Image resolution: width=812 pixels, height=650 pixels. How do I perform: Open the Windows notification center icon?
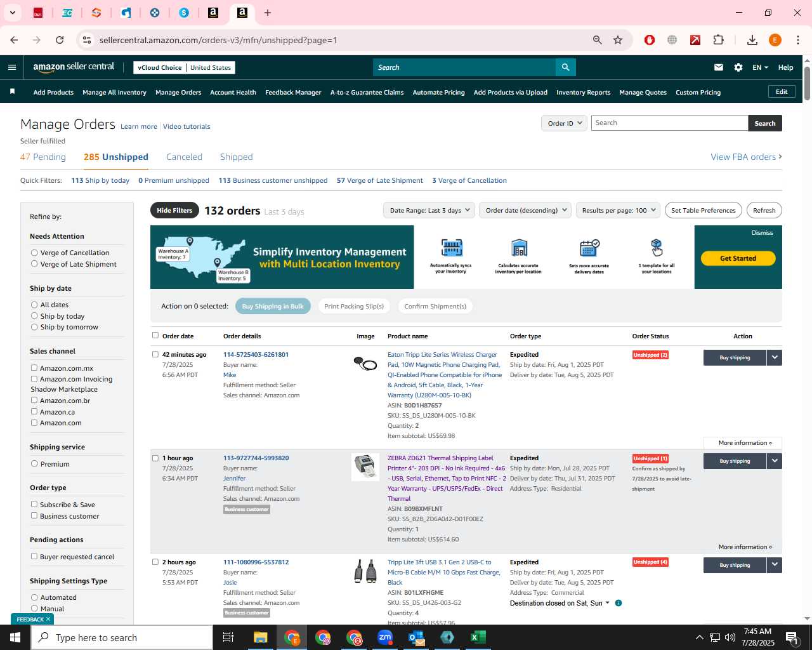792,637
